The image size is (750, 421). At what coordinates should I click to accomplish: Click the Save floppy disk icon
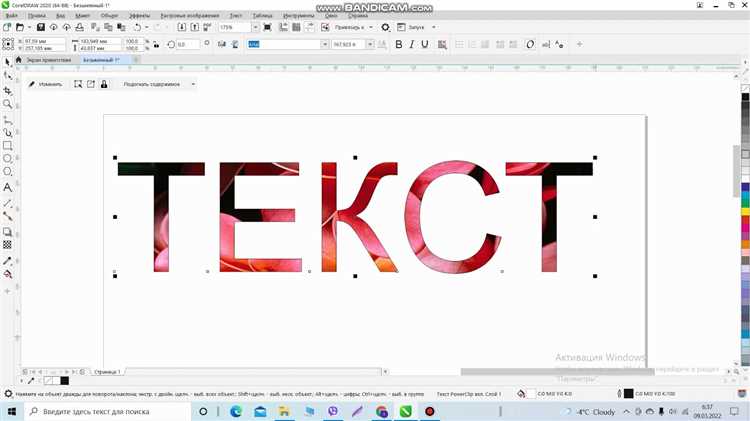pos(41,27)
